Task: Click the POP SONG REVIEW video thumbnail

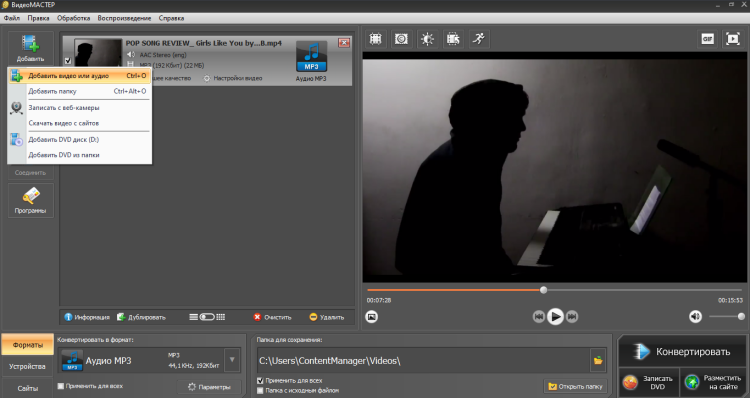Action: (98, 53)
